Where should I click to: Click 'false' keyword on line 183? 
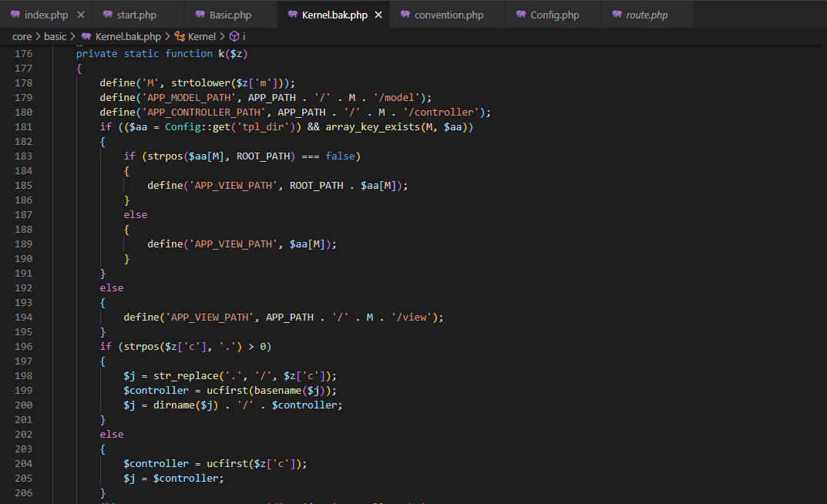(x=340, y=156)
